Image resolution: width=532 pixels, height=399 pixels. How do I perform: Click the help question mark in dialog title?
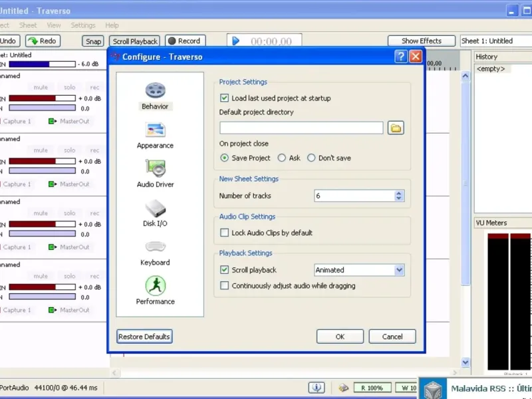click(x=401, y=57)
